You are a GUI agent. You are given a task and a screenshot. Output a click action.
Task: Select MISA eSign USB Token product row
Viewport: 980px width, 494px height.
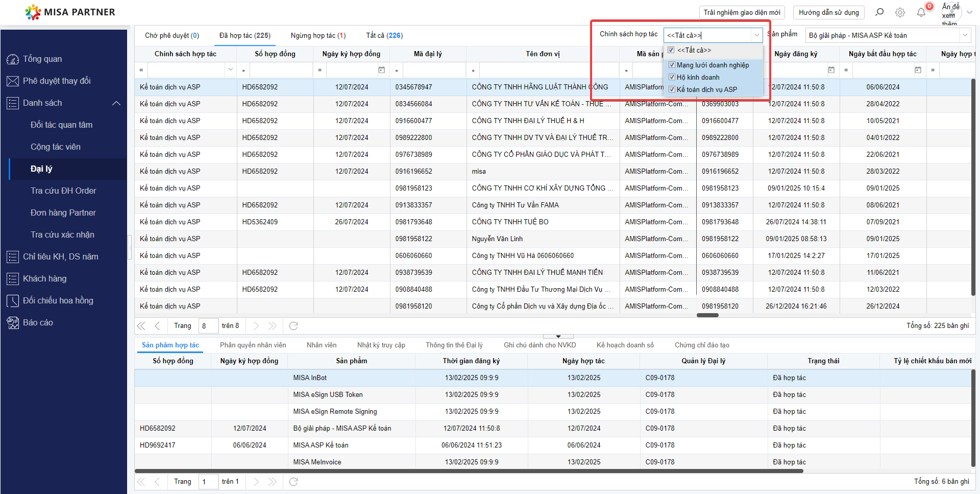[x=553, y=395]
